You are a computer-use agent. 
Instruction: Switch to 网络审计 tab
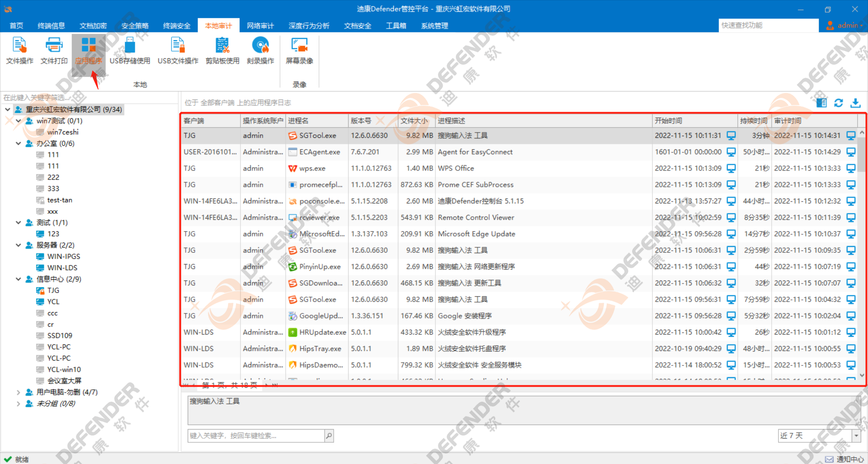[x=260, y=26]
